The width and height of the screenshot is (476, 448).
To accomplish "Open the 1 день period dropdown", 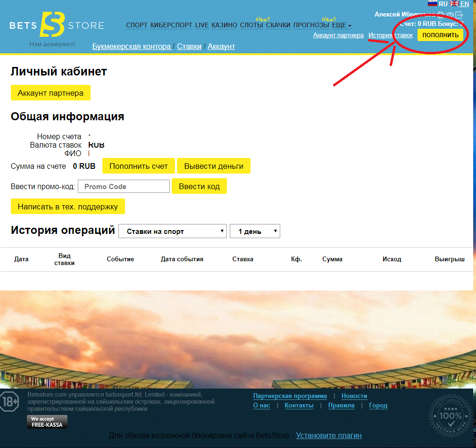I will click(x=255, y=231).
